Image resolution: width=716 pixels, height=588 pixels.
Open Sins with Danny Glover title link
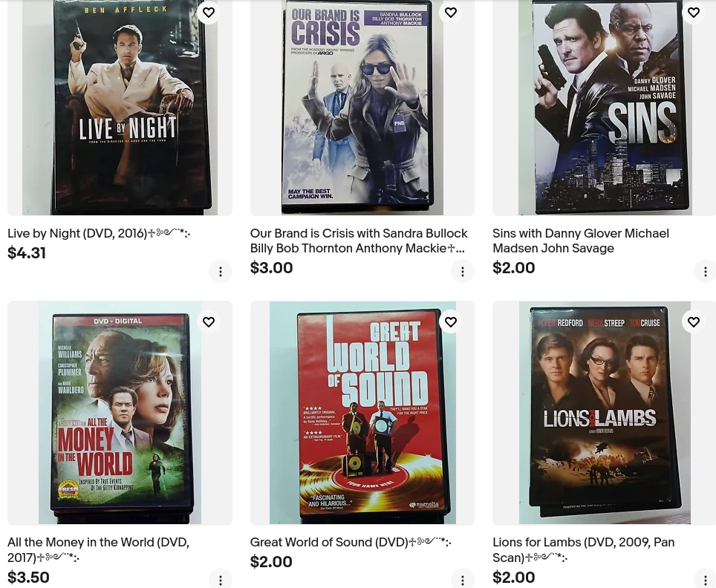(581, 241)
